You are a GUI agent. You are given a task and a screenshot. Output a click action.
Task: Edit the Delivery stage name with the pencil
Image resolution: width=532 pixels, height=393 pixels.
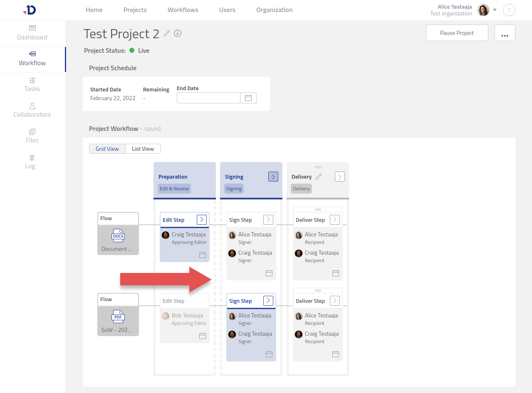coord(319,177)
